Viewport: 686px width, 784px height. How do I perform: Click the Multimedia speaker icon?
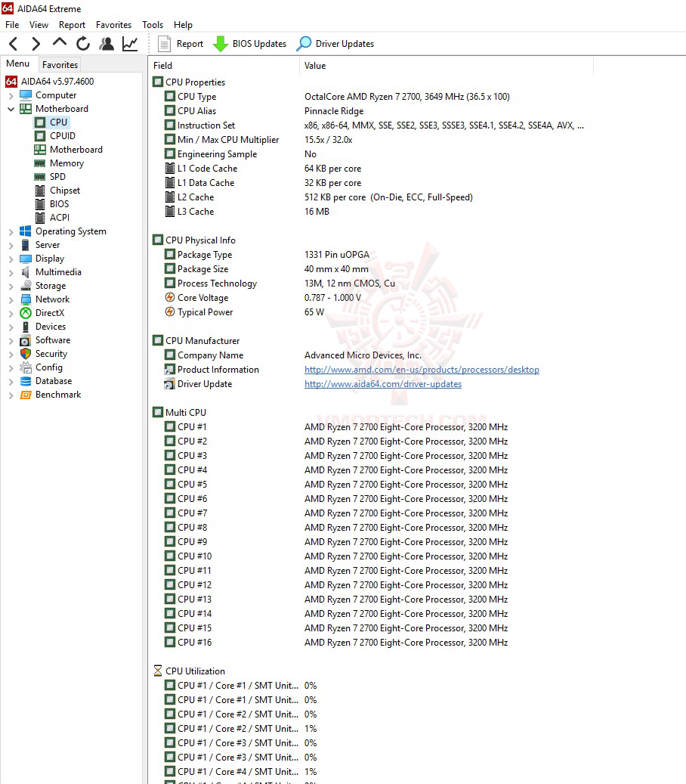[x=26, y=272]
